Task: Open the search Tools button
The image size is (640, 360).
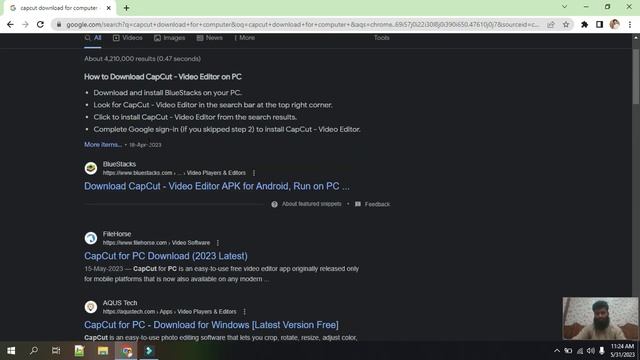Action: point(382,38)
